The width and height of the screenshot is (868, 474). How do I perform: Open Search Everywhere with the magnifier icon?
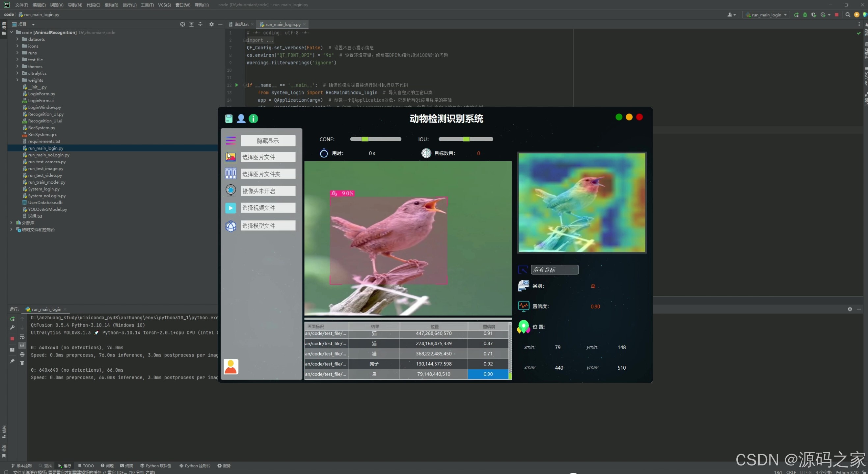tap(848, 14)
